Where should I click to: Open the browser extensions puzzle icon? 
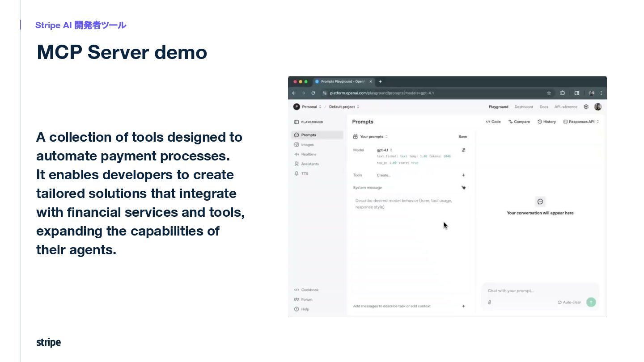[563, 93]
